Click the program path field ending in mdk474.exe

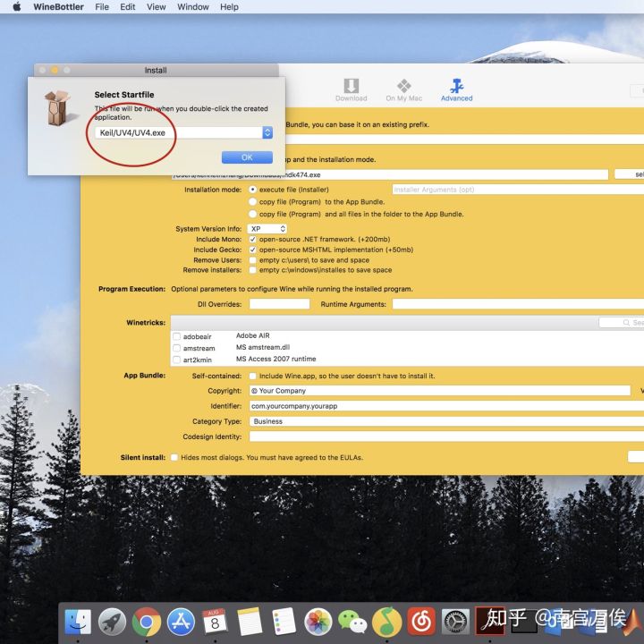(389, 174)
